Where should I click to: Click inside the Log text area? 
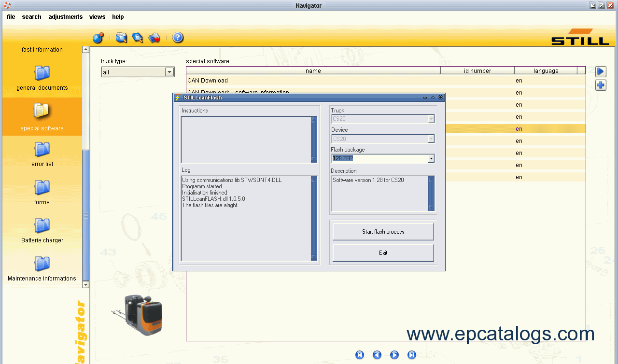click(246, 218)
